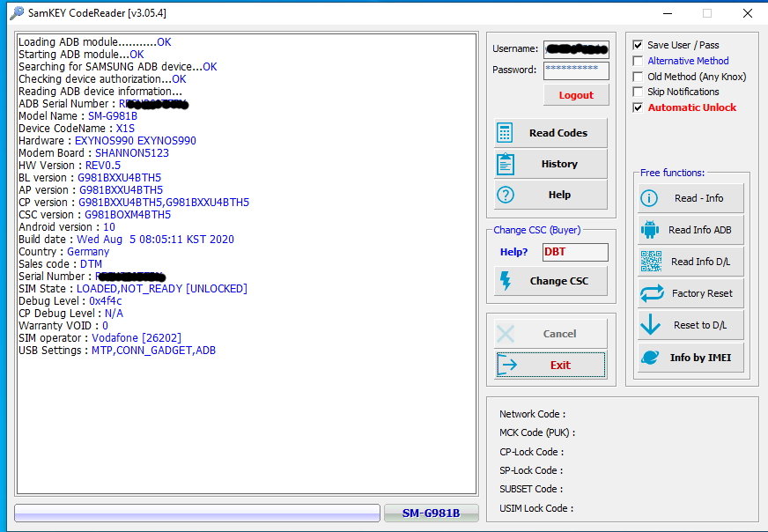Click the Build date value in log
The image size is (768, 532).
tap(155, 239)
